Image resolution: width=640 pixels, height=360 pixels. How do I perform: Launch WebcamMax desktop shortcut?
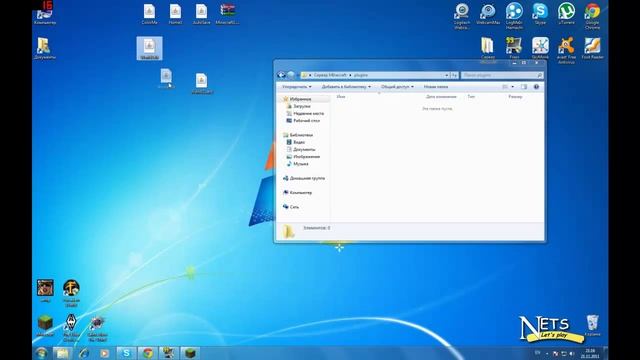coord(488,14)
